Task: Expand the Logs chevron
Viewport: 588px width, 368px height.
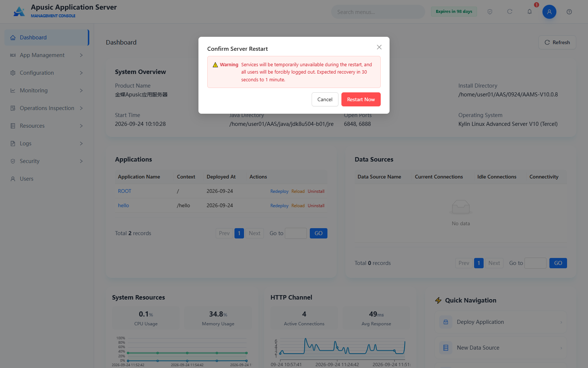Action: pyautogui.click(x=81, y=144)
